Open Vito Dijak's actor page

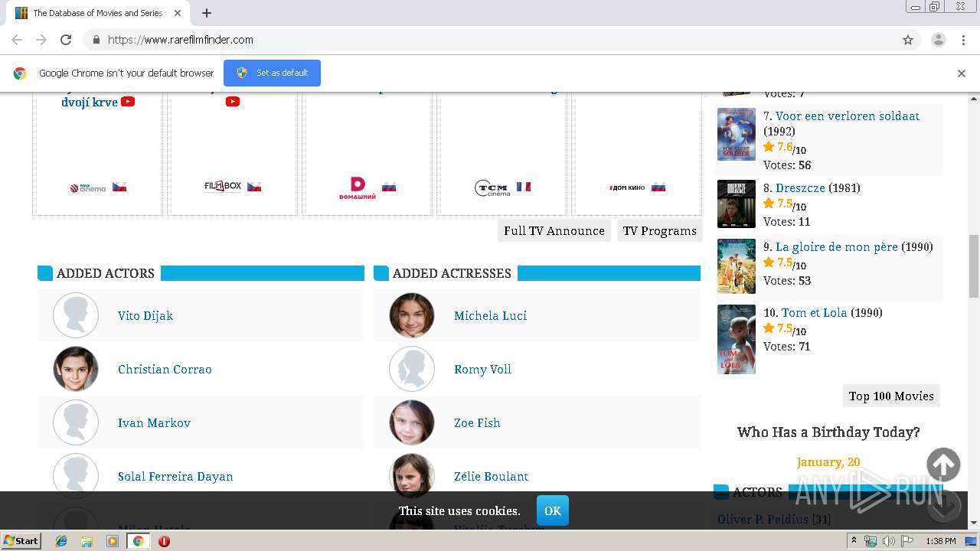click(x=145, y=315)
